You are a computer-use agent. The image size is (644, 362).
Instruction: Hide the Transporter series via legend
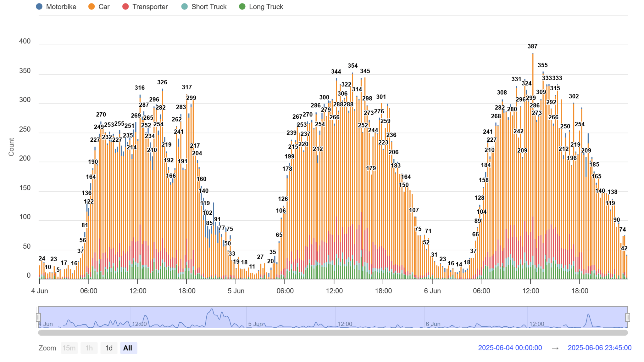click(150, 7)
